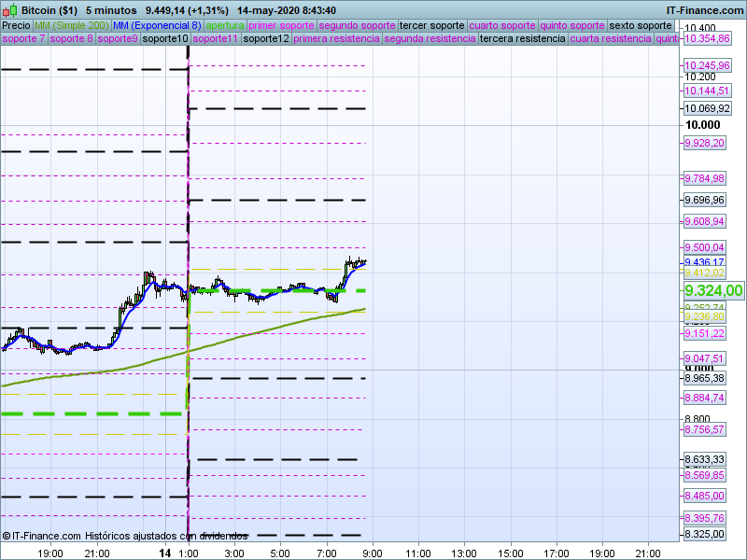Select the primera resistencia label

pos(336,39)
